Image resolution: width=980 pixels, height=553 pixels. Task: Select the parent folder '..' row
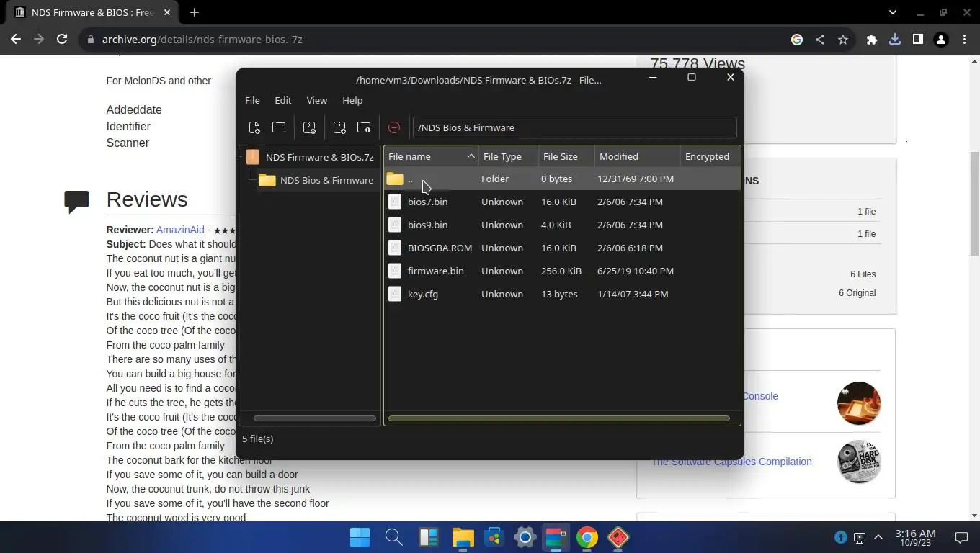[x=562, y=179]
